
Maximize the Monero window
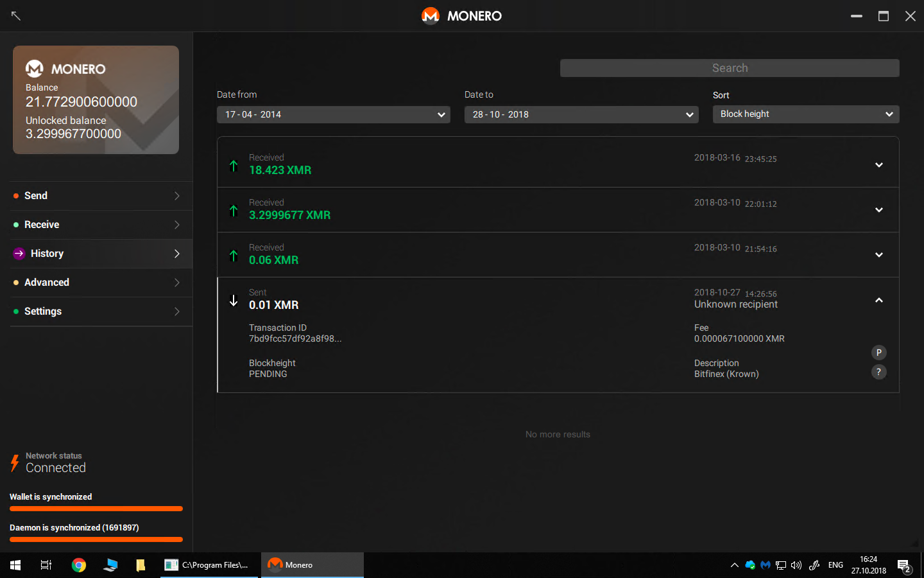pyautogui.click(x=884, y=16)
